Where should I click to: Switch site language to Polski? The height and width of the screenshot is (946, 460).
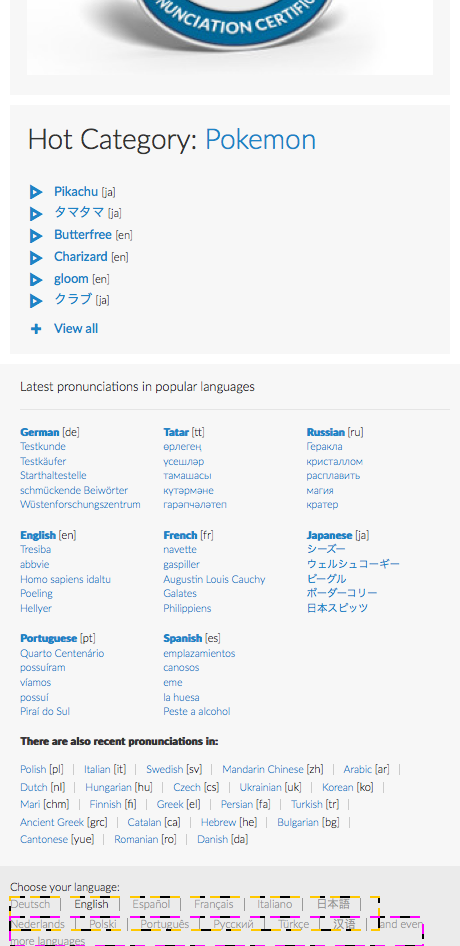pos(103,924)
